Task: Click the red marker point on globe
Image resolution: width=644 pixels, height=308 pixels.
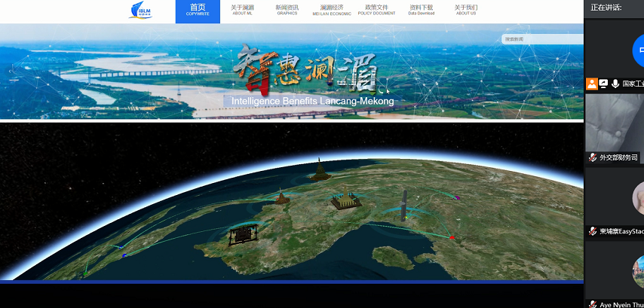Action: 452,237
